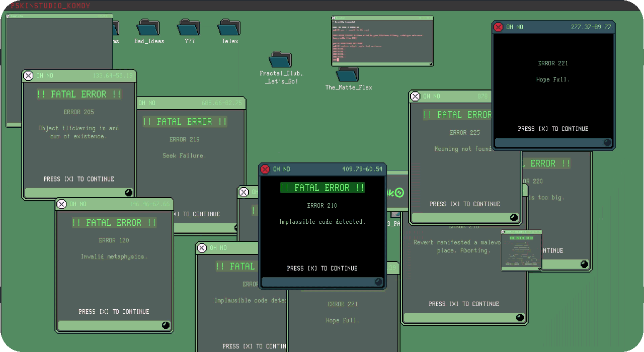The image size is (644, 352).
Task: Click PRESS [X] TO CONTINUE on the Hope Full window
Action: pyautogui.click(x=553, y=129)
